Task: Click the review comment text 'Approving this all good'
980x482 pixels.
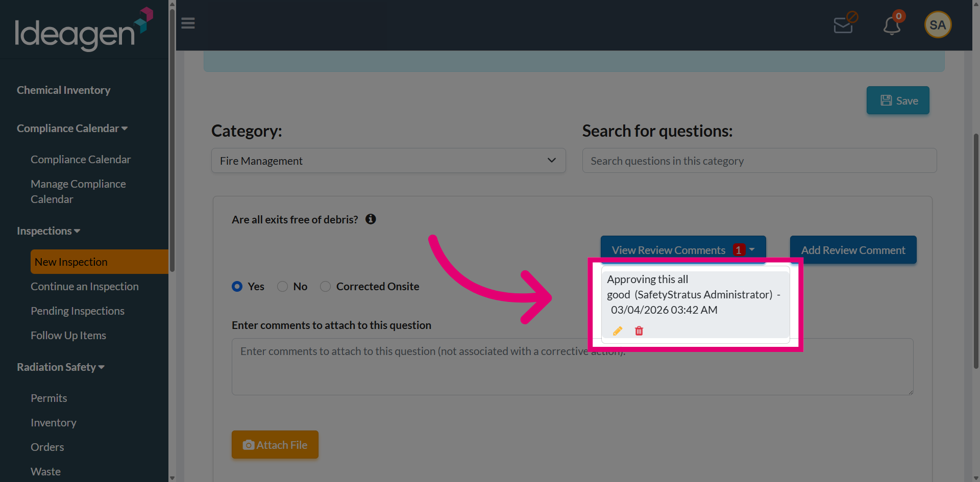Action: 648,287
